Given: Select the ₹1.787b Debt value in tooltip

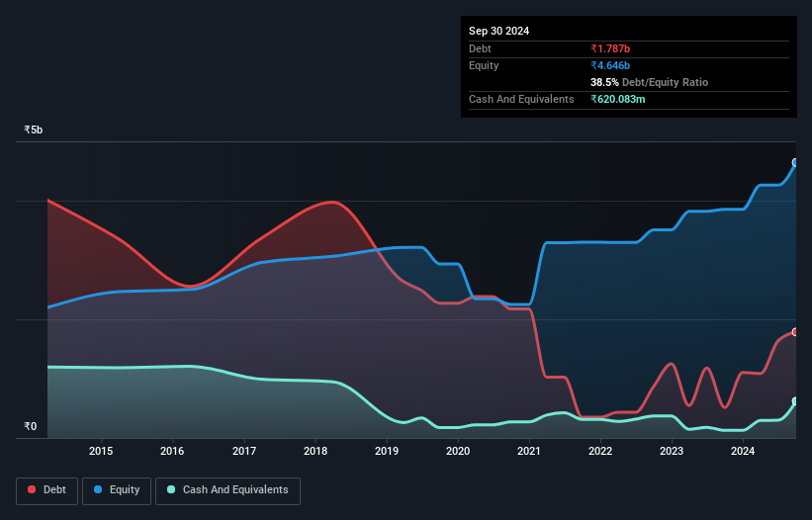Looking at the screenshot, I should tap(610, 48).
